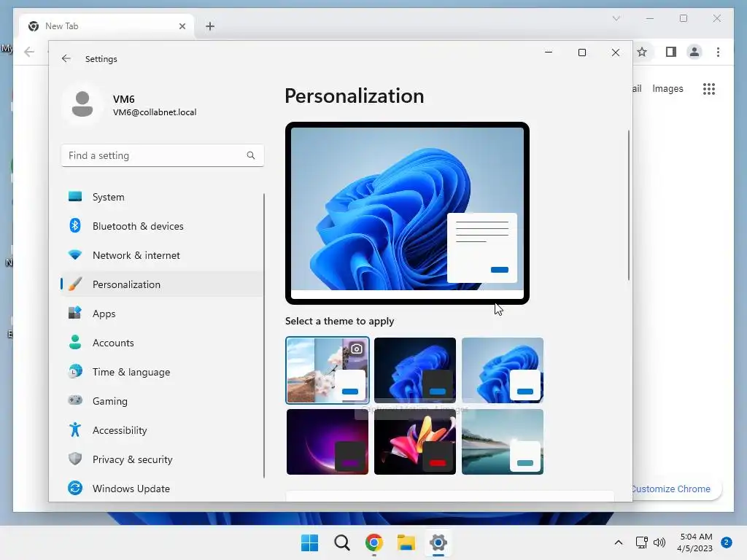The image size is (747, 560).
Task: Go to Network & internet settings
Action: pos(162,255)
